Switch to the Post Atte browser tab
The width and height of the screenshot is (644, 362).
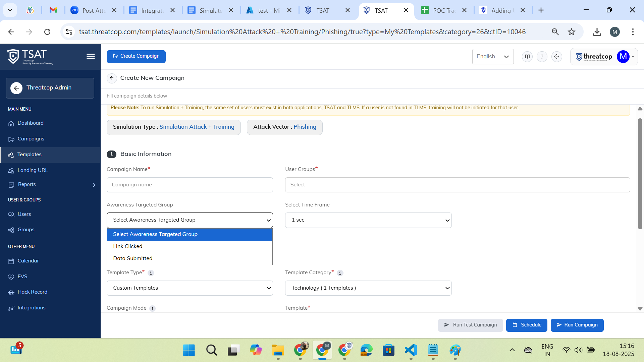[x=93, y=11]
